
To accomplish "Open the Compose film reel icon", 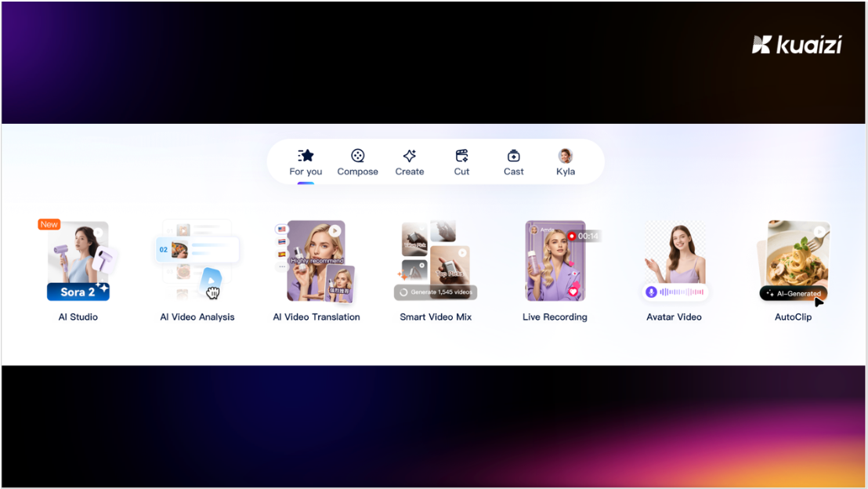I will pos(357,156).
